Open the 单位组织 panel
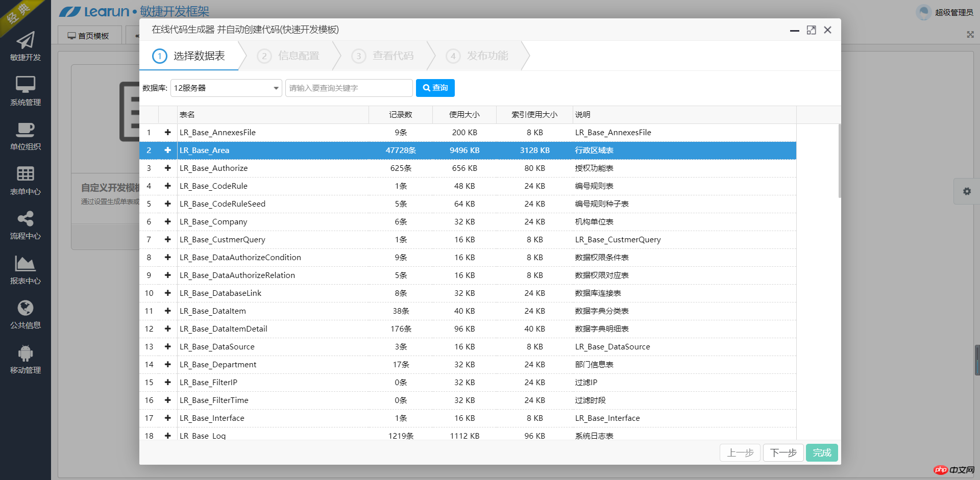 (25, 135)
